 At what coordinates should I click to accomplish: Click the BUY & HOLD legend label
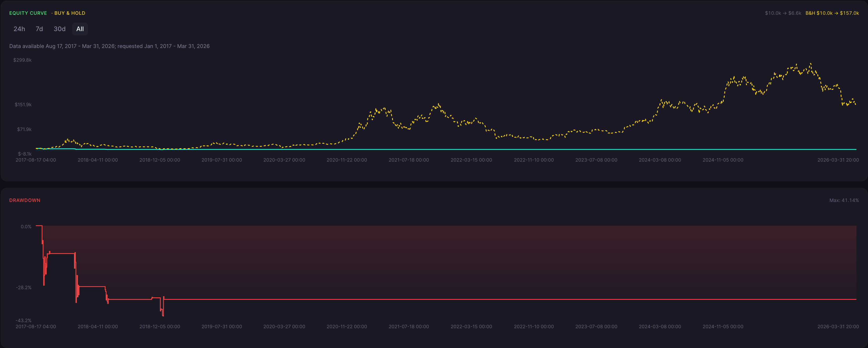(x=70, y=13)
